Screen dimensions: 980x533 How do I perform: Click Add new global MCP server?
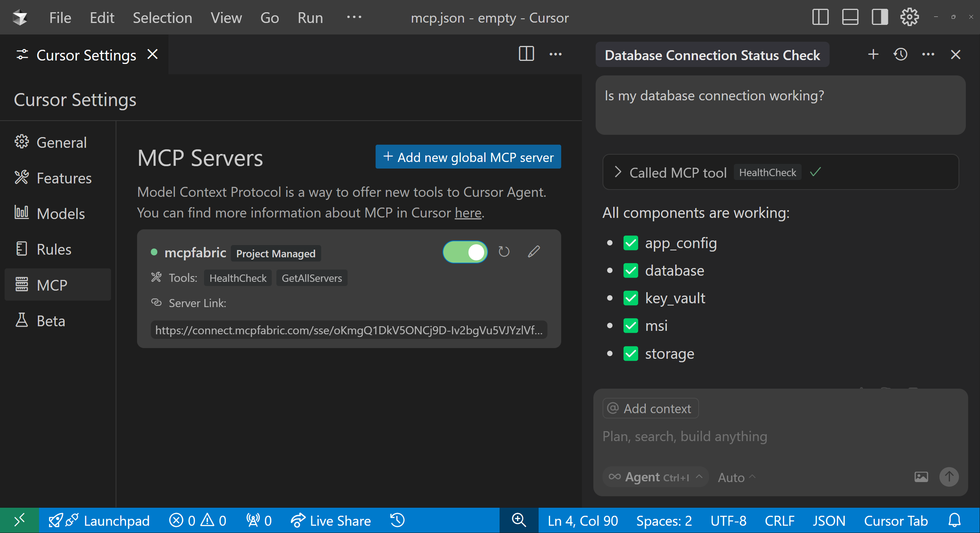(467, 157)
